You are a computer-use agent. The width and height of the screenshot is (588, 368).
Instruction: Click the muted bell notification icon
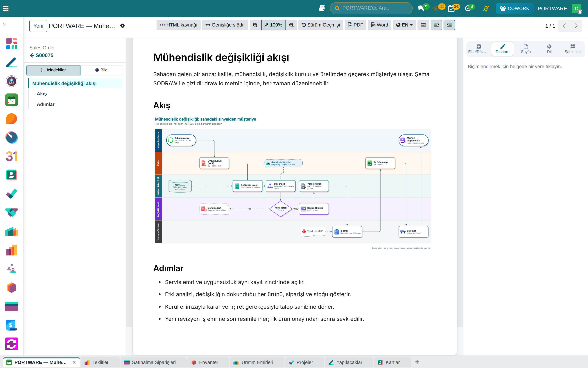(x=486, y=8)
